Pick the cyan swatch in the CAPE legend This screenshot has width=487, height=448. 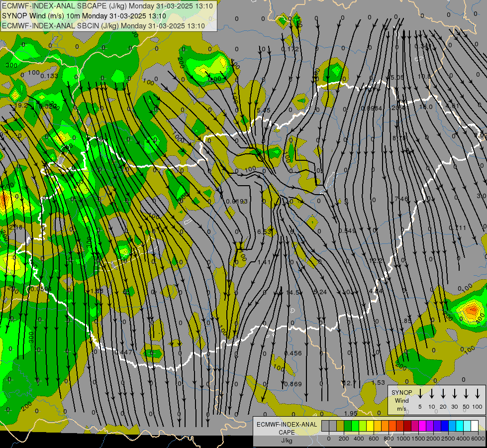(459, 426)
